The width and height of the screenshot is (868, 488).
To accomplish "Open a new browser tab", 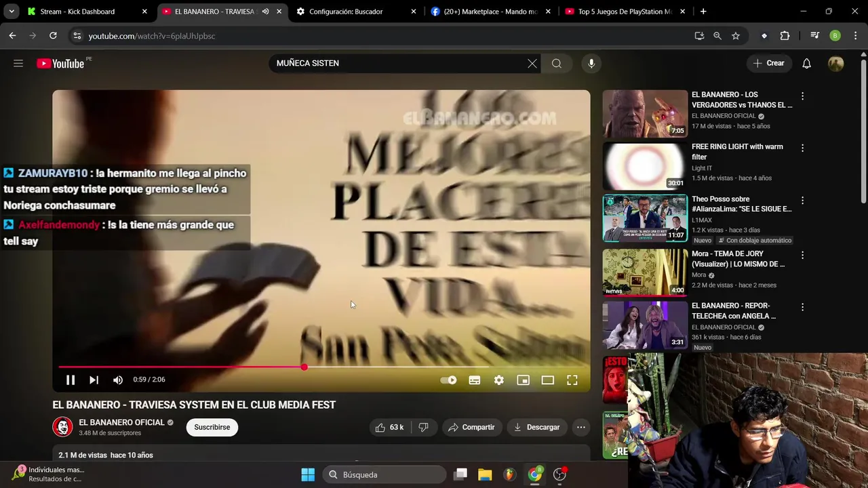I will pyautogui.click(x=703, y=12).
